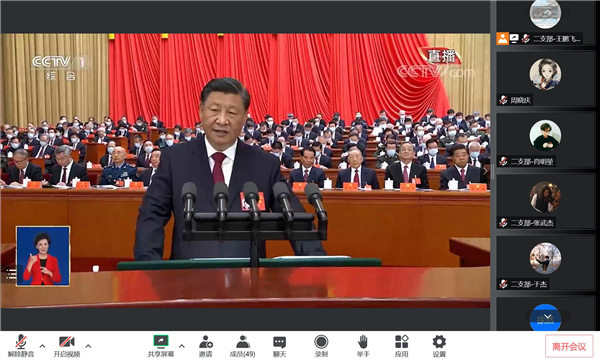Raise hand (举手)
The image size is (600, 362).
(363, 346)
